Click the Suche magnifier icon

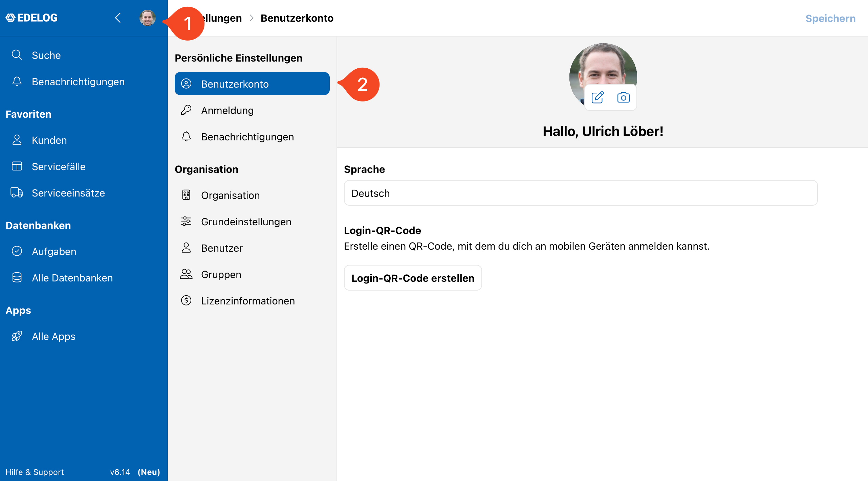tap(17, 55)
